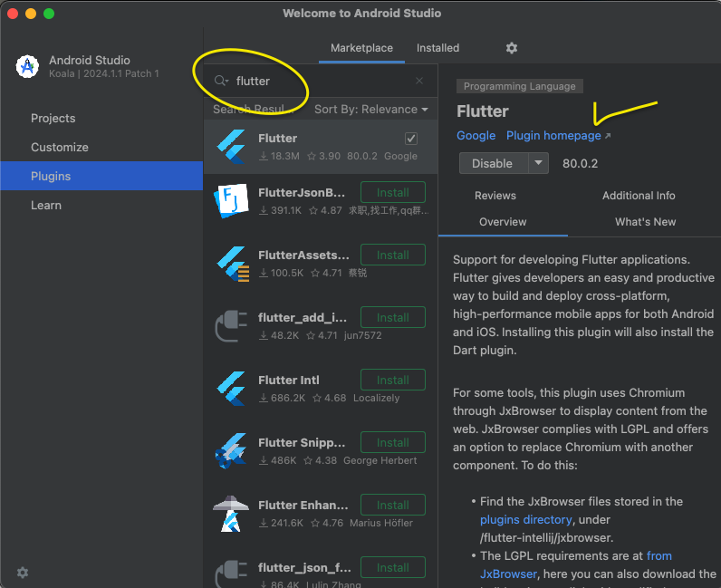Viewport: 721px width, 588px height.
Task: Select the FlutterAssets... entry title
Action: tap(303, 255)
